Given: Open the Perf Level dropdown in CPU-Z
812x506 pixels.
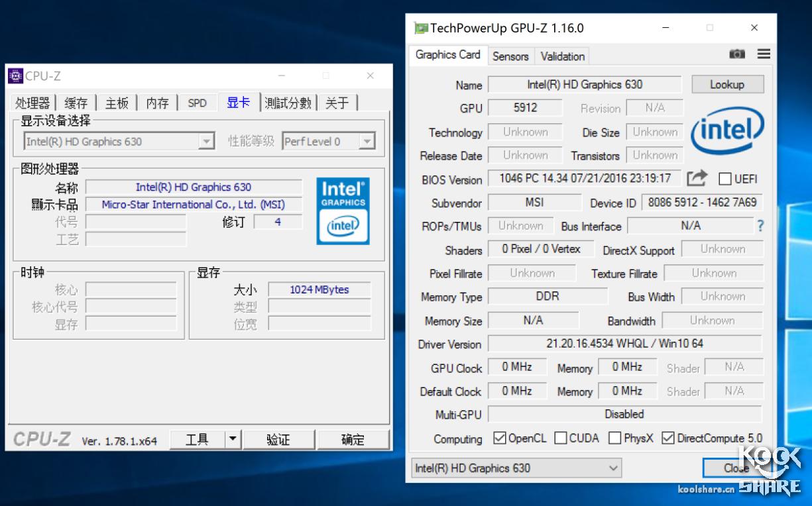Looking at the screenshot, I should click(x=366, y=141).
